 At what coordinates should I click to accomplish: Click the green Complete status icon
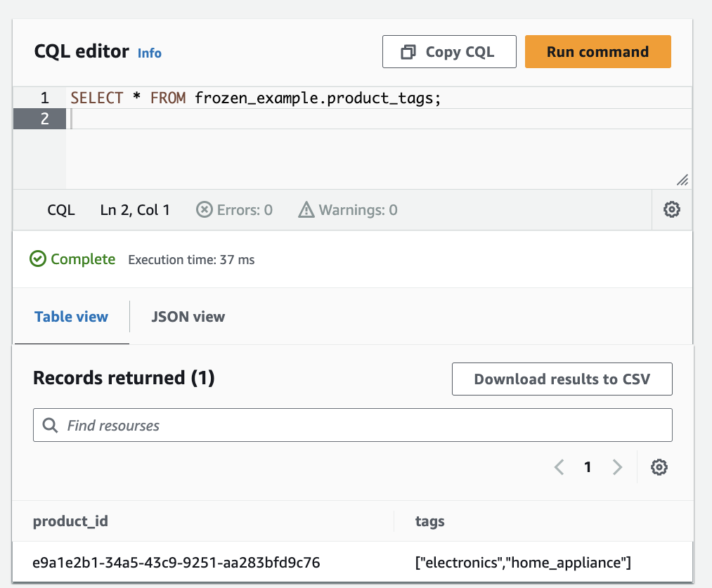(38, 259)
